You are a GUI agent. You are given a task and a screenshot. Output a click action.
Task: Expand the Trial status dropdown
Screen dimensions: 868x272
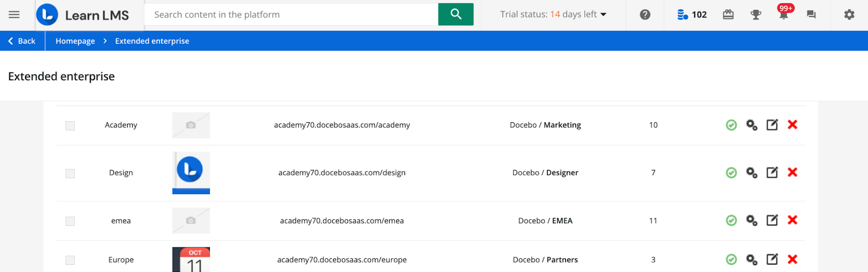click(553, 15)
